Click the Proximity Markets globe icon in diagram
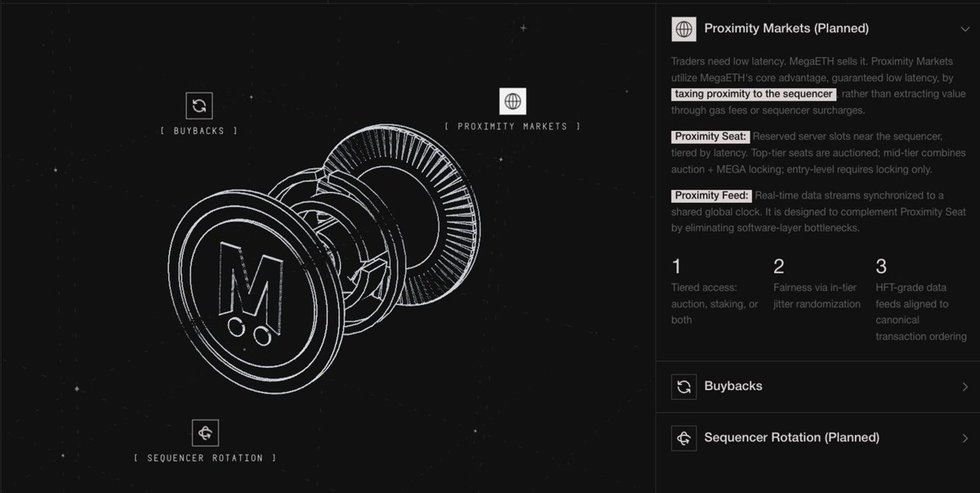The width and height of the screenshot is (980, 493). click(x=513, y=101)
